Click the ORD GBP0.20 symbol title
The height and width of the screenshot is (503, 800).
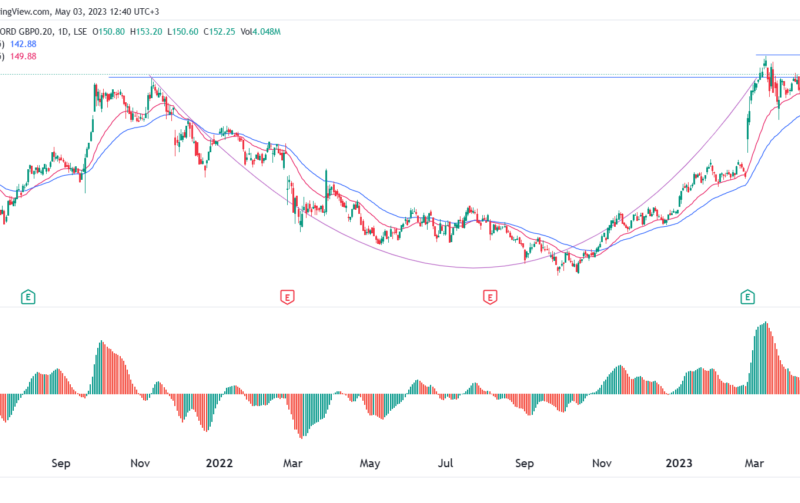pos(26,32)
